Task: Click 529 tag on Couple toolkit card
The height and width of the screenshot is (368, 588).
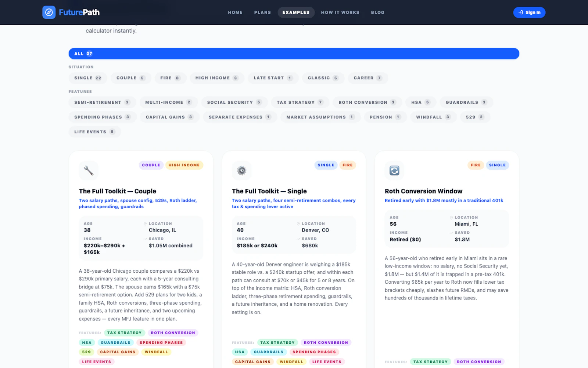Action: click(x=86, y=352)
